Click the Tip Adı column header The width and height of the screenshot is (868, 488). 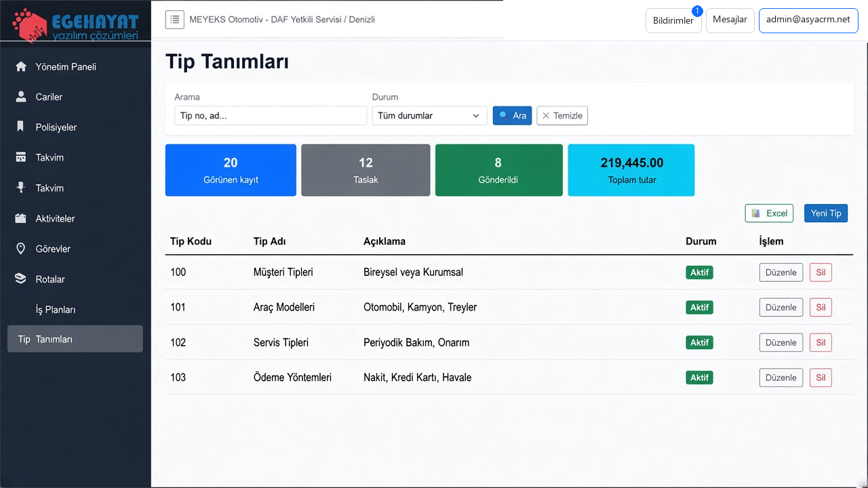[269, 241]
